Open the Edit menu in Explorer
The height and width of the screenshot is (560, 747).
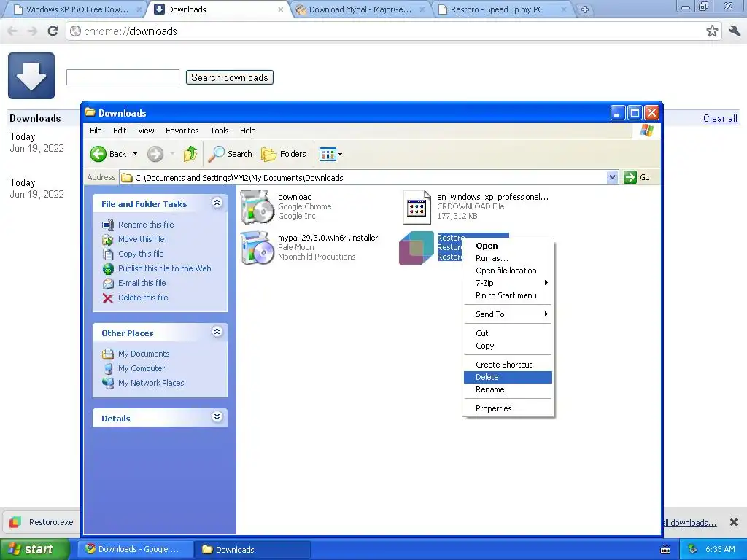coord(120,131)
